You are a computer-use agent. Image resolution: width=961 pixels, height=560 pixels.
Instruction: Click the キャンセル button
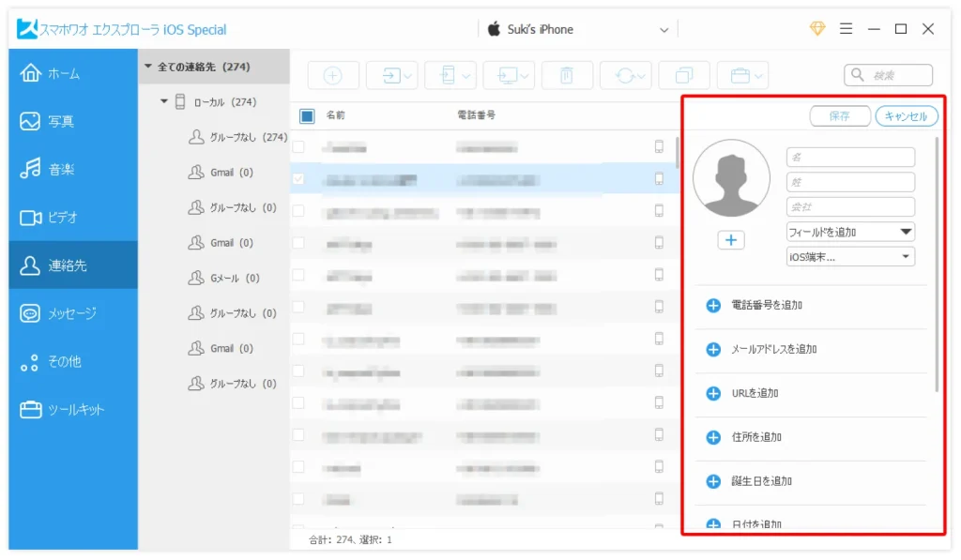[906, 116]
